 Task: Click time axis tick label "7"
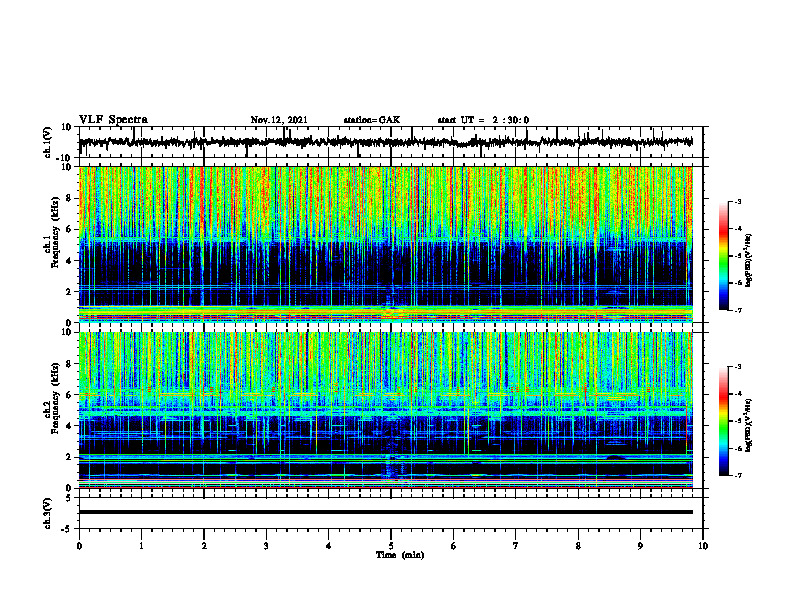516,546
